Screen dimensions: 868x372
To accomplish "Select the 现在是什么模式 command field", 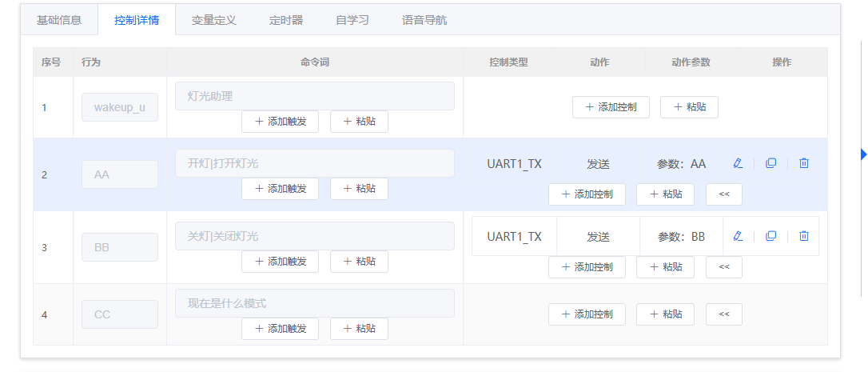I will pyautogui.click(x=314, y=303).
